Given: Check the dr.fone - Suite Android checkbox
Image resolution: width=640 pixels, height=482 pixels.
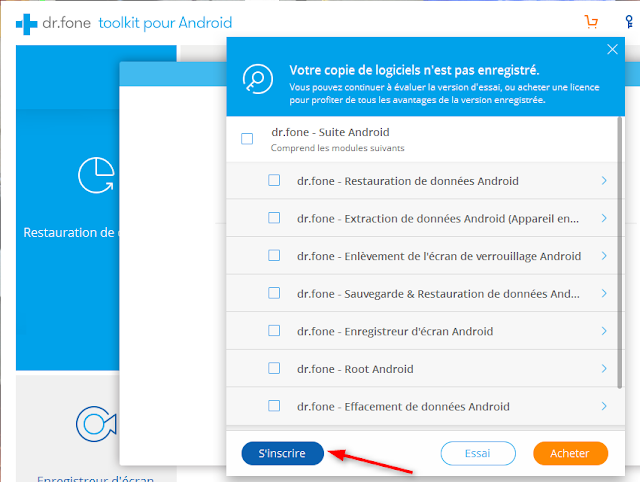Looking at the screenshot, I should [247, 139].
